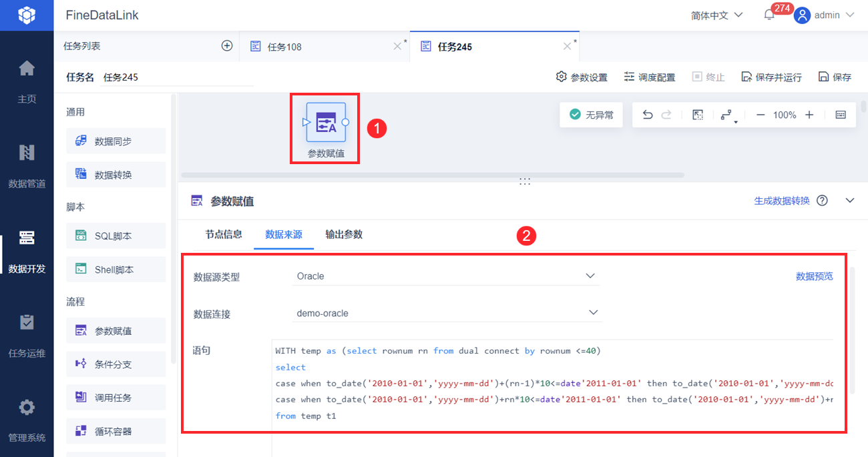
Task: Collapse the 参数赋值 settings panel chevron
Action: [x=850, y=200]
